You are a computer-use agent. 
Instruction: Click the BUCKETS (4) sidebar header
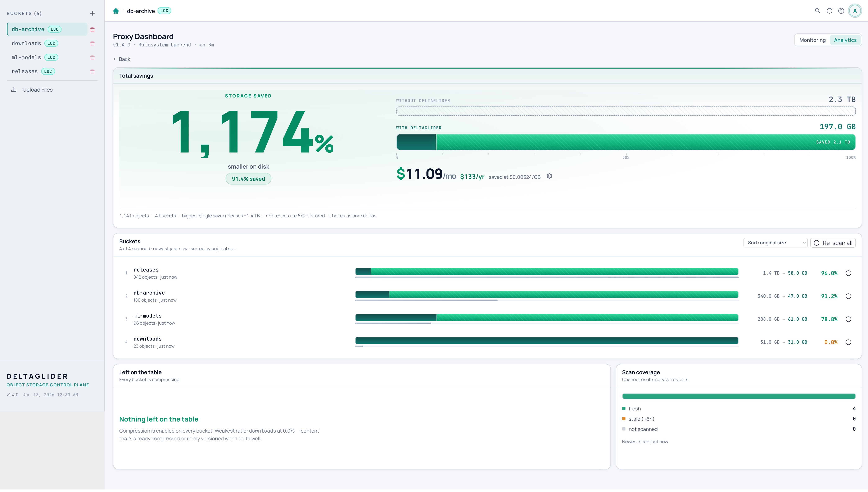pyautogui.click(x=24, y=14)
